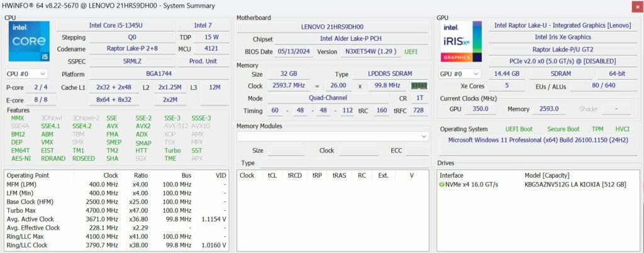The image size is (644, 253).
Task: Click the green NVMe drive status icon
Action: point(441,185)
